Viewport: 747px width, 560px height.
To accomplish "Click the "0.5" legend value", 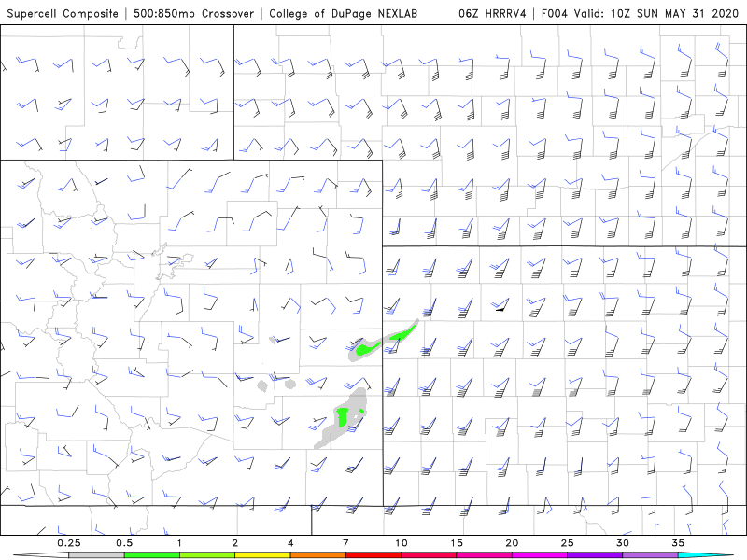I will click(x=124, y=543).
